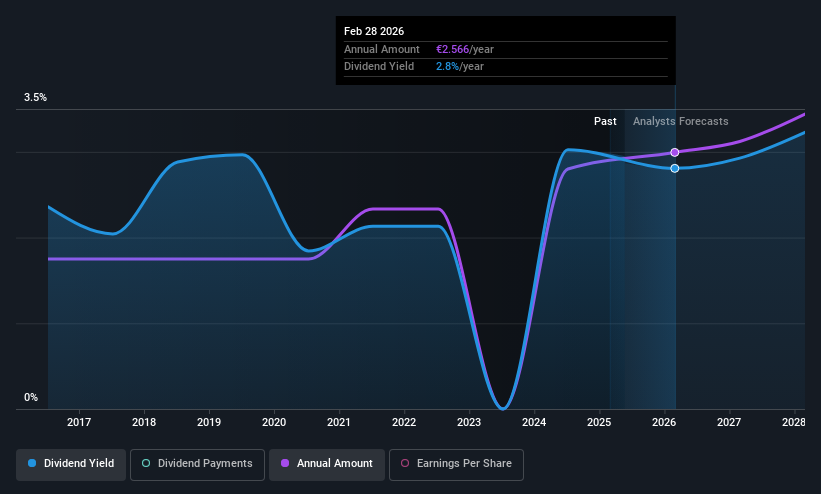Screen dimensions: 821x494
Task: Click the Analysts Forecasts label
Action: pos(681,122)
